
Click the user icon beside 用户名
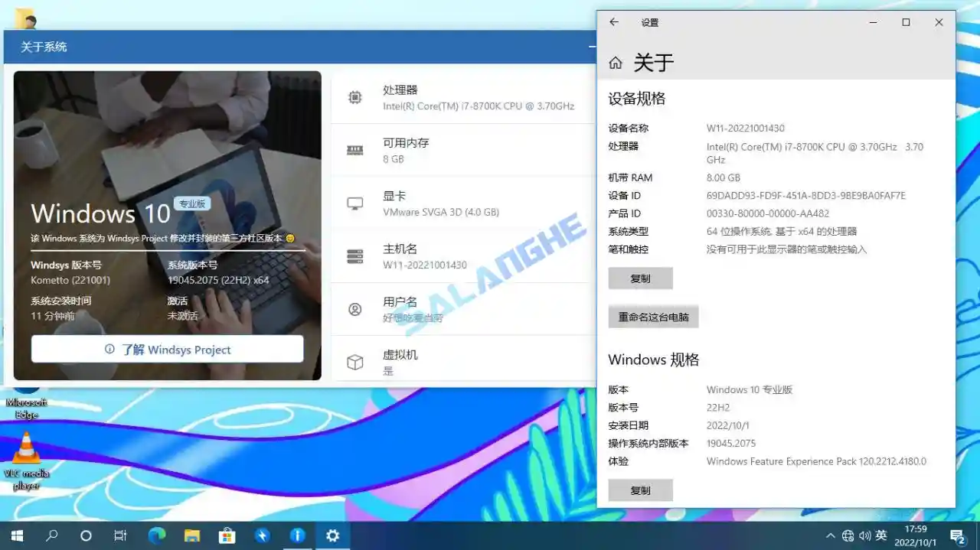[x=354, y=308]
